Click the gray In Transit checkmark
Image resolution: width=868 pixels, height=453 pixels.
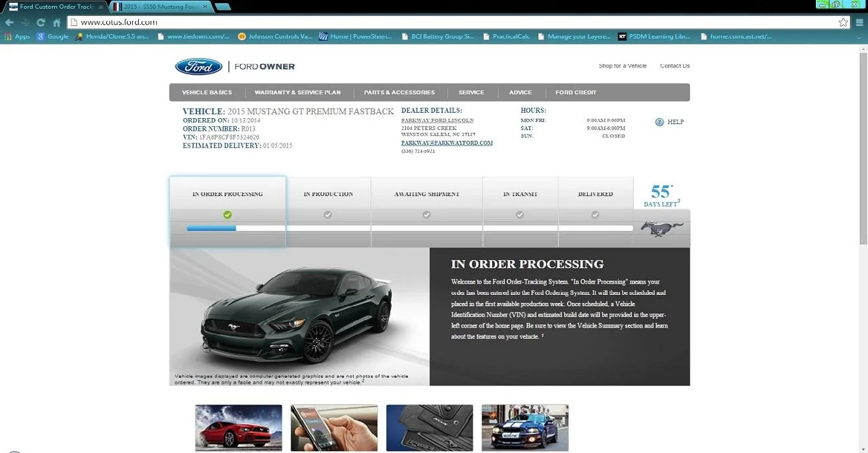[520, 215]
